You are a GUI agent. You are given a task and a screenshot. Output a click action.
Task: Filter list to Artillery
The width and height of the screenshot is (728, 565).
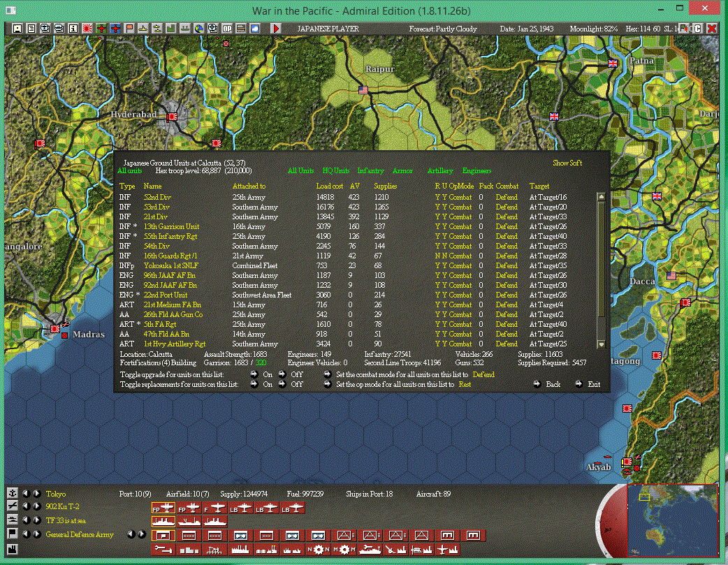[439, 171]
